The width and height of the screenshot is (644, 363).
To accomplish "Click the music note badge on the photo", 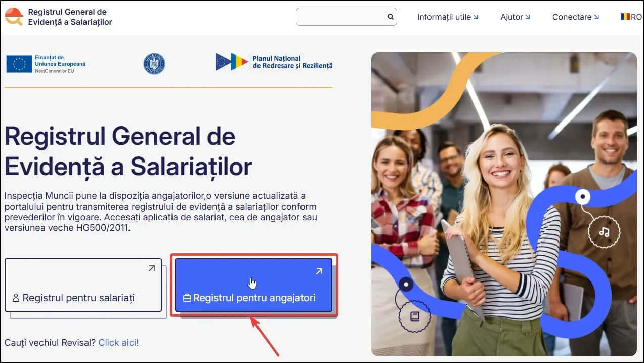I will point(604,232).
